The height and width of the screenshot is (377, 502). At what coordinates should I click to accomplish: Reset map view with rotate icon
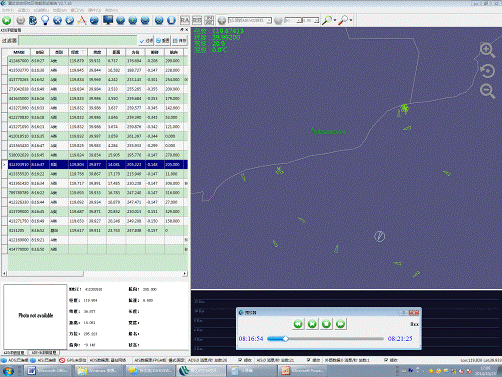487,71
